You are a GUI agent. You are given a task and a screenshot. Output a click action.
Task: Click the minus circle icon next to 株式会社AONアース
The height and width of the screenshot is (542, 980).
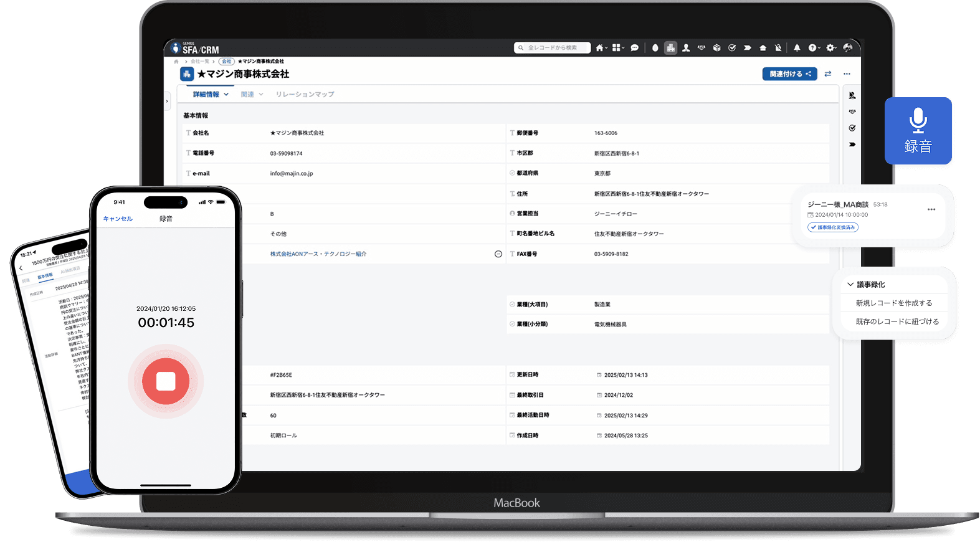pos(498,254)
